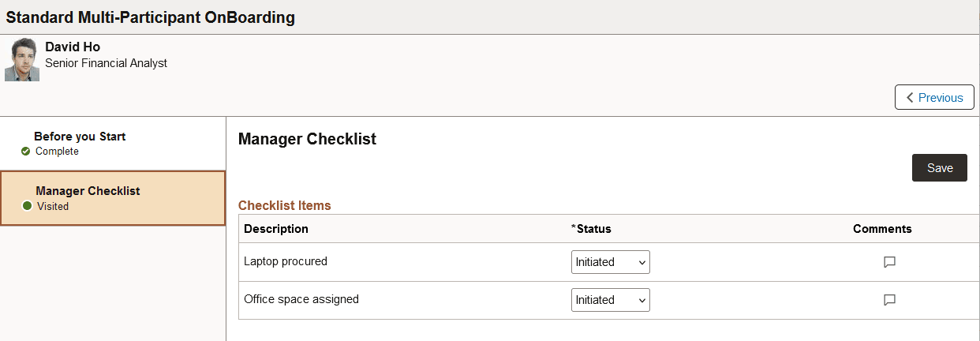Click the David Ho name text

(73, 47)
